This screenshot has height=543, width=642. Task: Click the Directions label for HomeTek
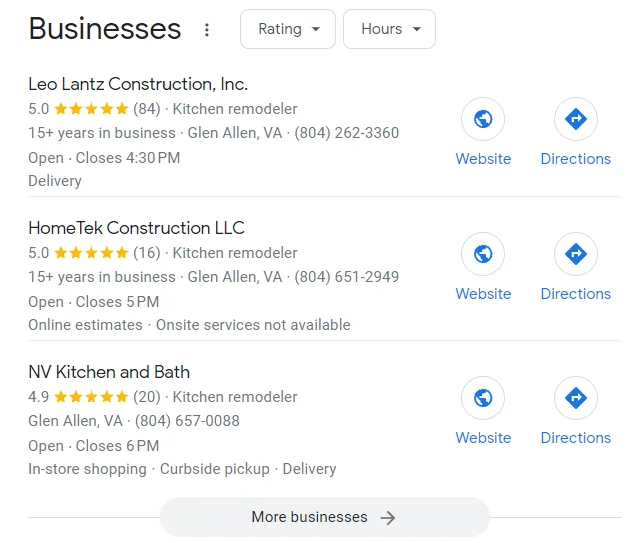coord(575,294)
